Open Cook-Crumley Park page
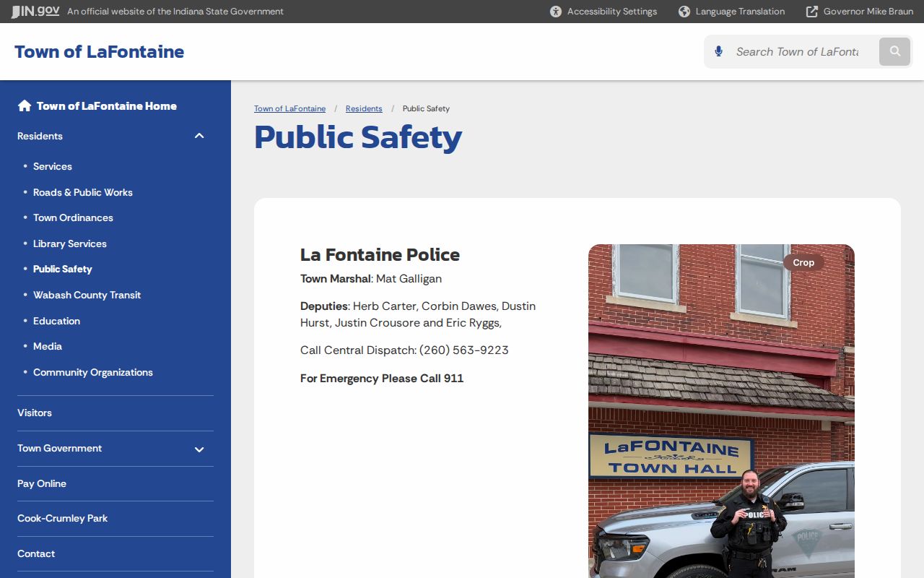The width and height of the screenshot is (924, 578). [x=62, y=518]
